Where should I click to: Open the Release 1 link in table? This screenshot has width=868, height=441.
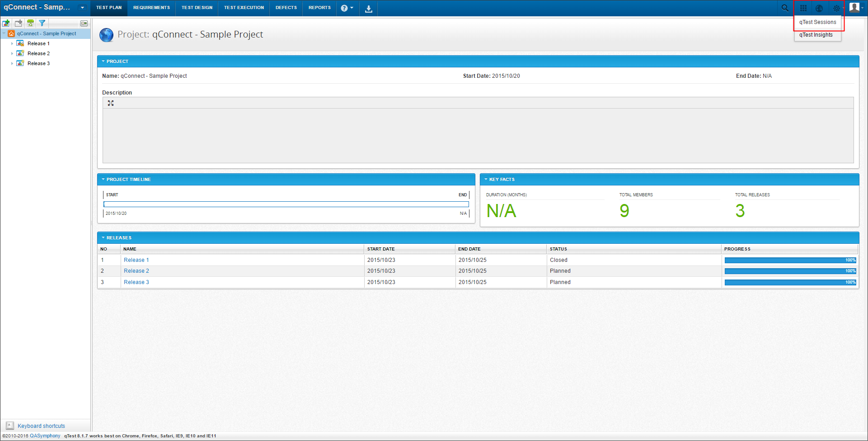coord(136,260)
